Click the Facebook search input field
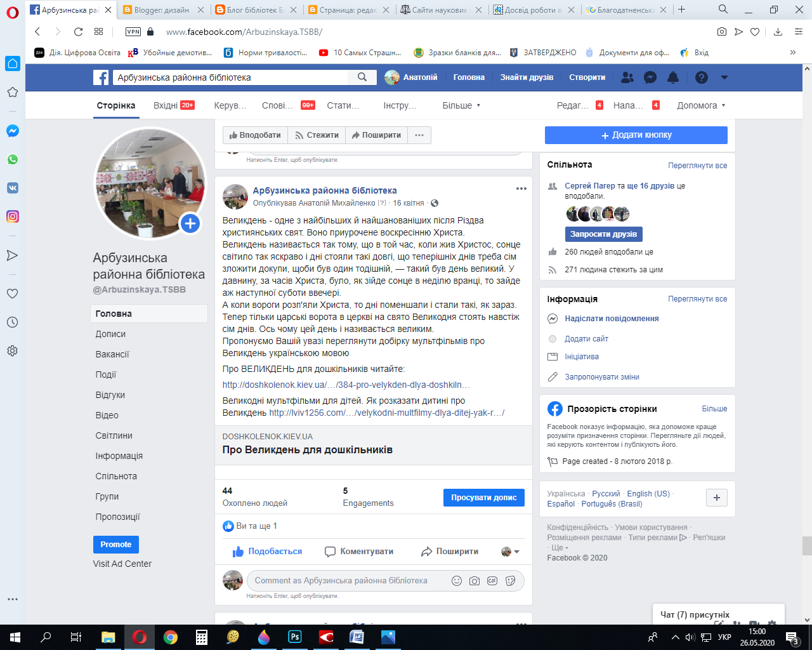 point(232,77)
